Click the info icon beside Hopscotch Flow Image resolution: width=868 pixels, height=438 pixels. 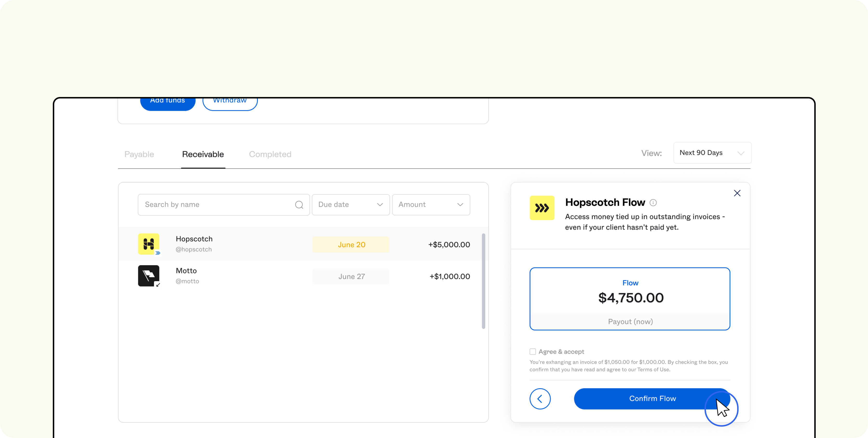pos(653,203)
